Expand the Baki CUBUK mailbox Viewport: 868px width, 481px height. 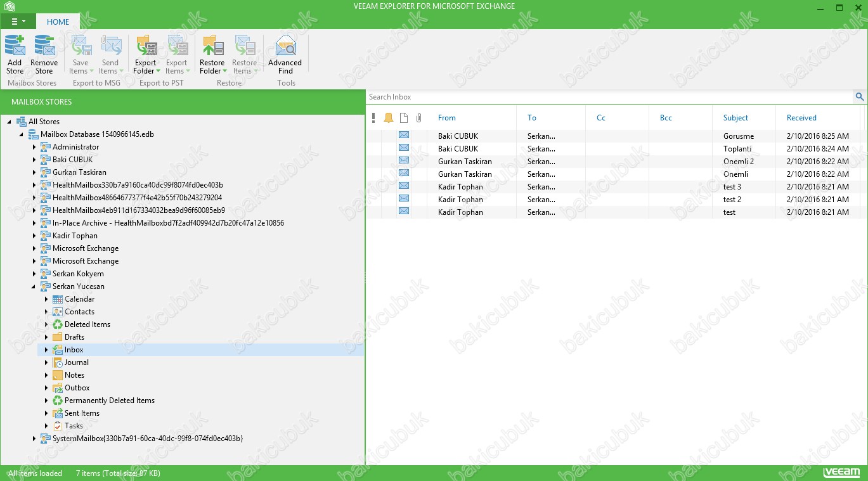[34, 160]
